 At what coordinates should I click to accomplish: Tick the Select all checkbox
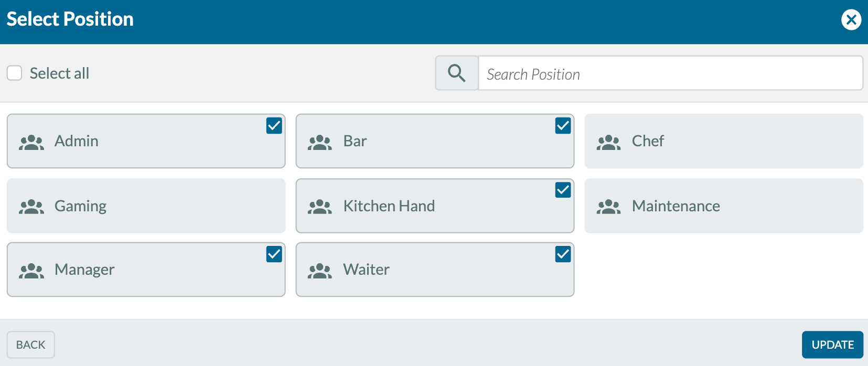click(x=15, y=73)
